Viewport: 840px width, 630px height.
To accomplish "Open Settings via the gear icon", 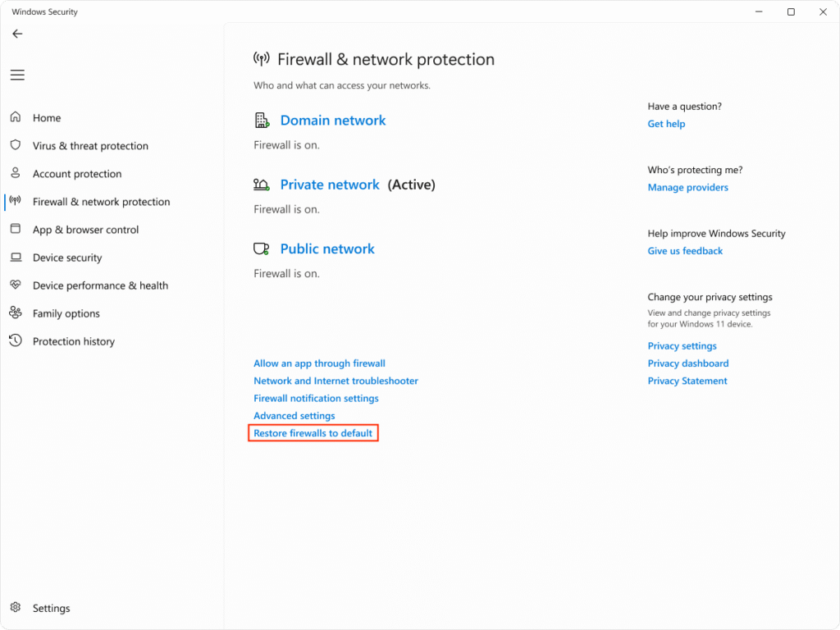I will (15, 608).
